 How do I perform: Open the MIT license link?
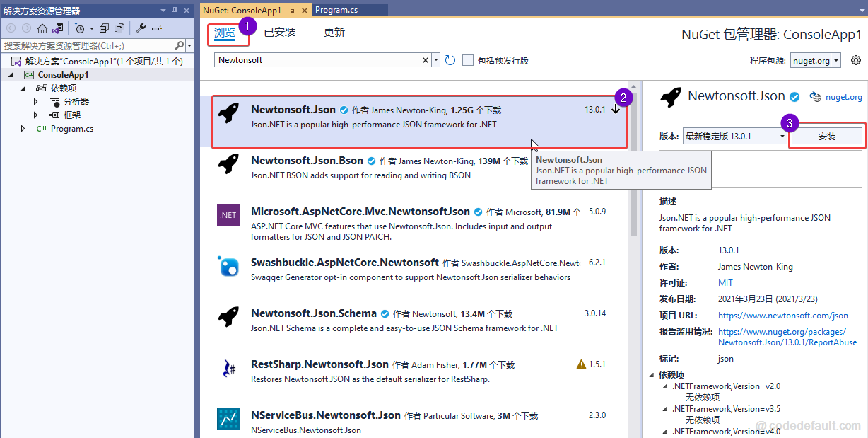tap(726, 283)
